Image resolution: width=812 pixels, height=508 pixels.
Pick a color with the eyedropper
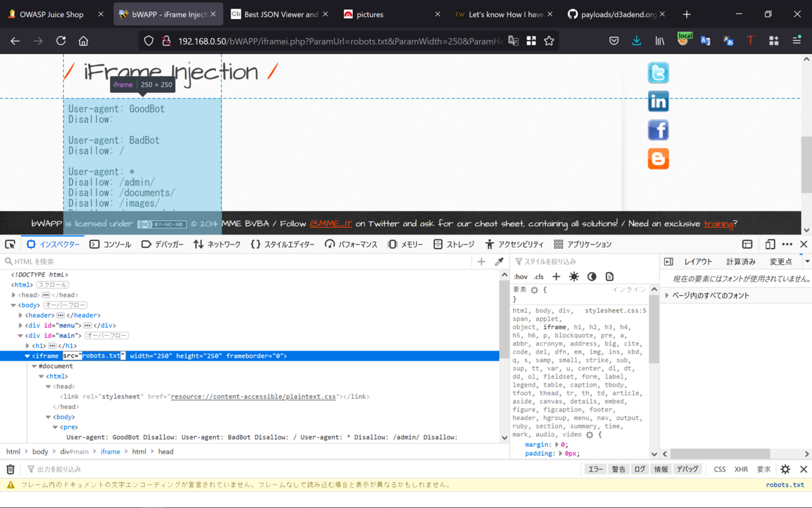pos(499,261)
